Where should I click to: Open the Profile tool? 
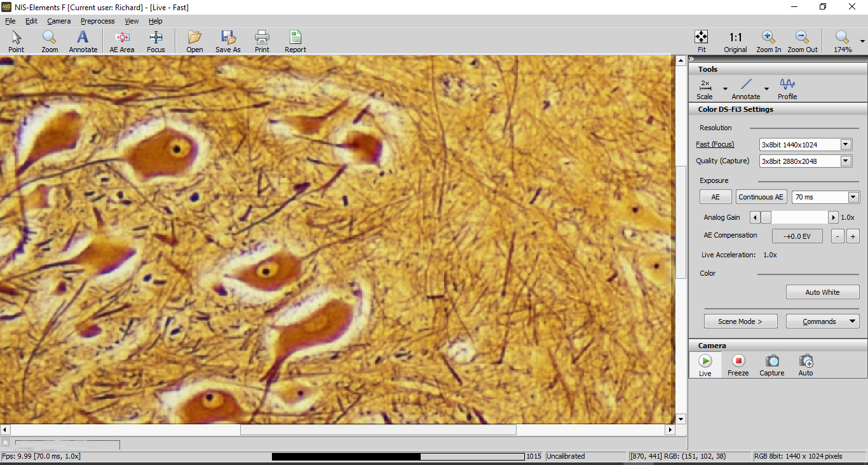tap(787, 89)
